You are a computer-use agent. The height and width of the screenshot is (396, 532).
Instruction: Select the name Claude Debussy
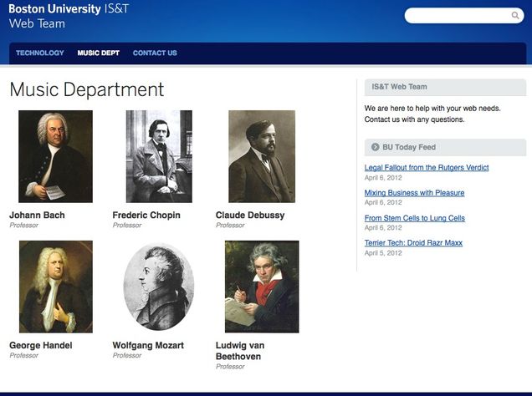pos(250,215)
